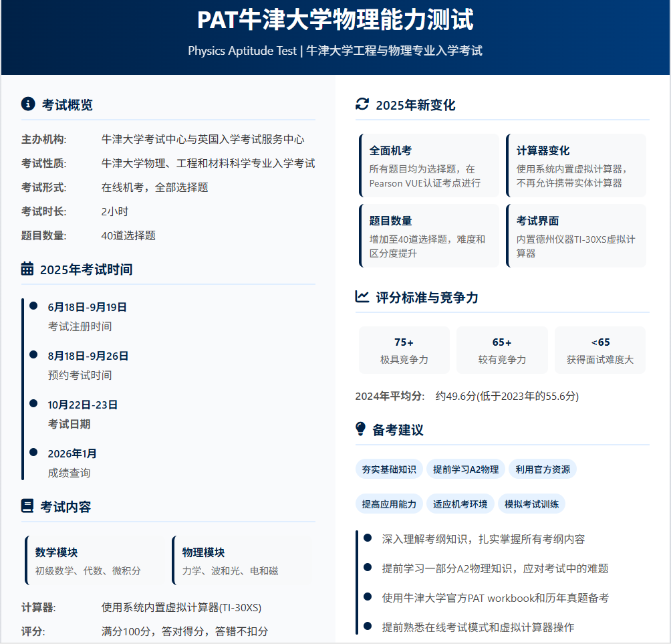Viewport: 671px width, 644px height.
Task: Open the 数学模块 card
Action: [x=95, y=560]
